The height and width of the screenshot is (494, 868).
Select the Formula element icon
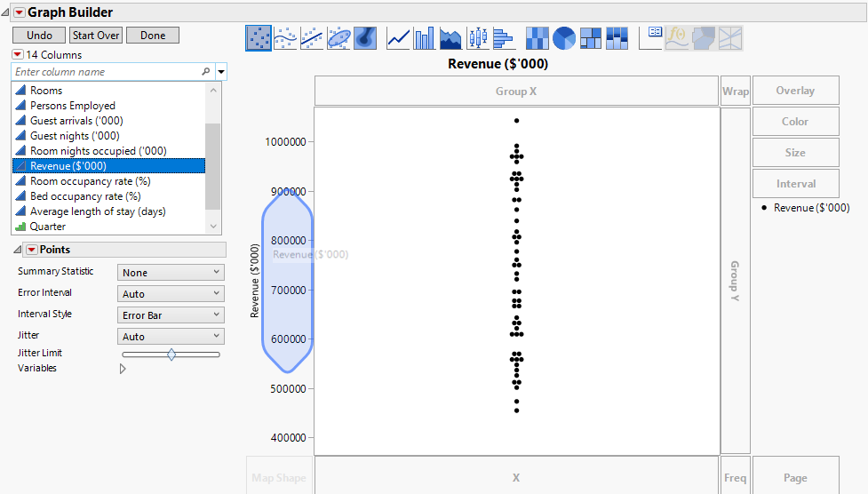coord(677,38)
